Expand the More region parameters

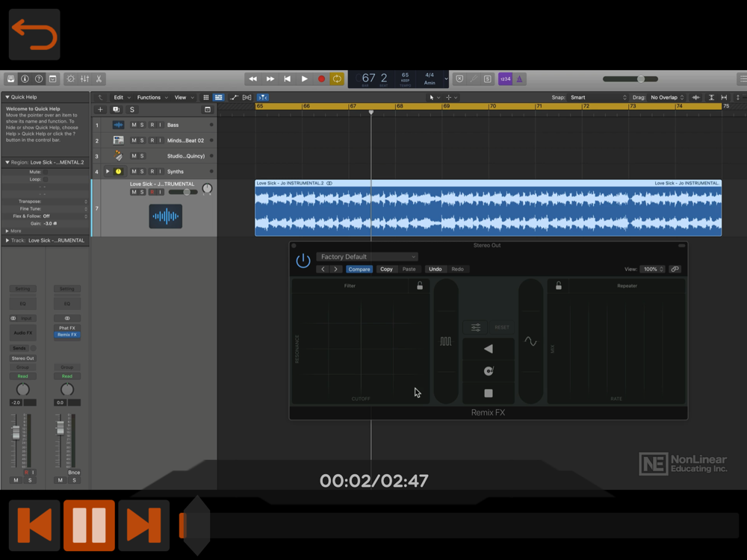coord(7,231)
